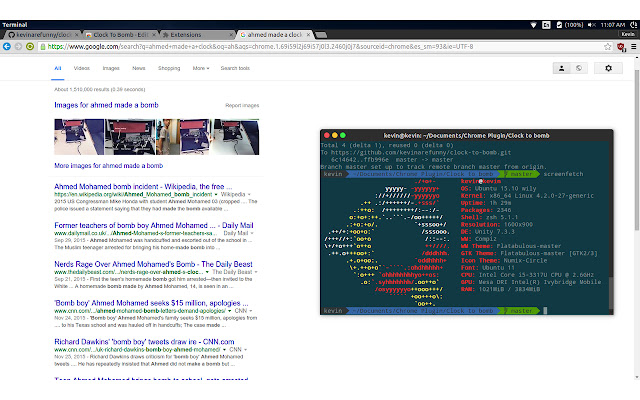Close the 'ahmed made a clock' tab
The image size is (640, 400).
coord(309,35)
